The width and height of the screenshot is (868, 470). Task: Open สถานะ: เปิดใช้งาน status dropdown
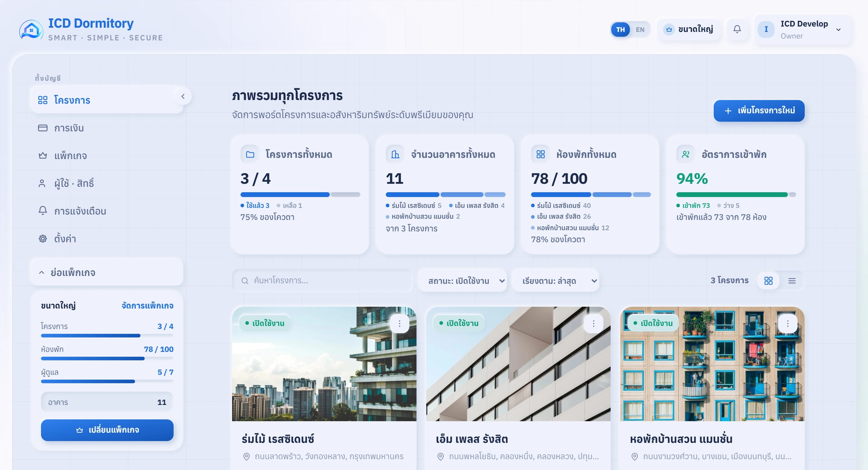click(463, 281)
